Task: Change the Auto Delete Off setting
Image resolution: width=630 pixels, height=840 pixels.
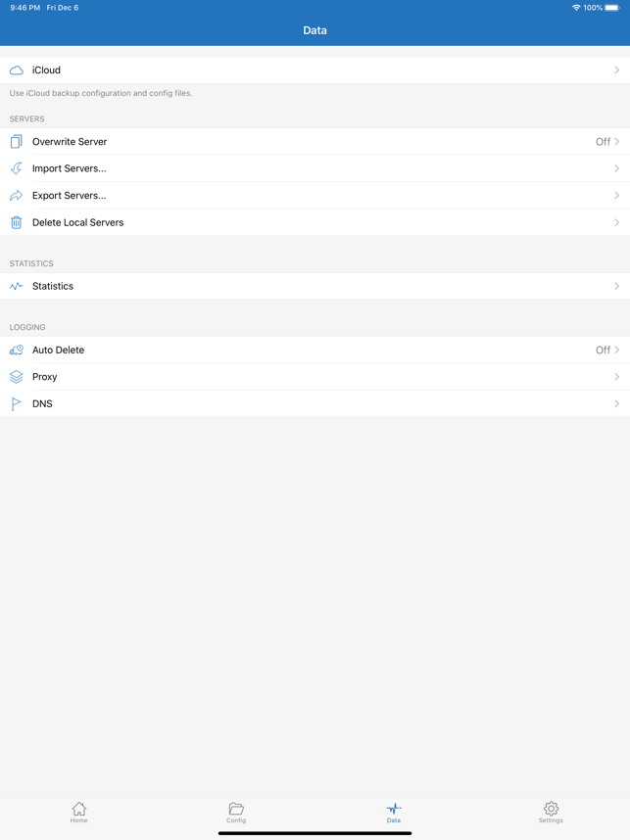Action: pos(603,350)
